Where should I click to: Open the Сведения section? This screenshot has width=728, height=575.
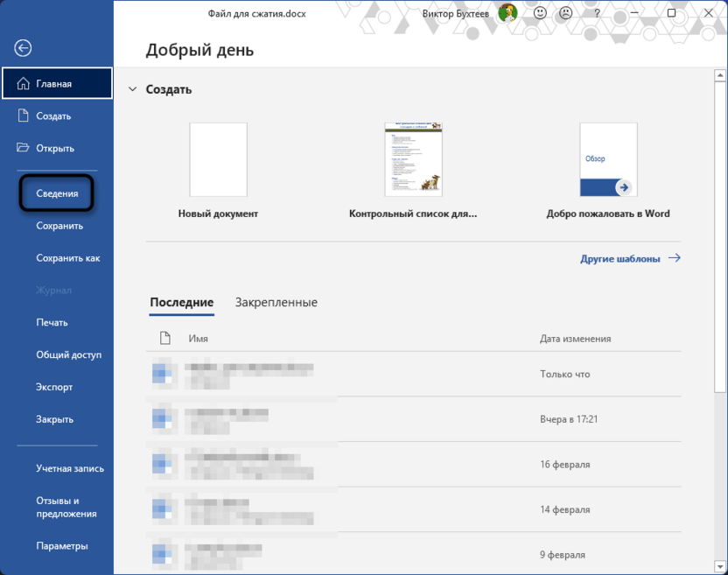(56, 193)
